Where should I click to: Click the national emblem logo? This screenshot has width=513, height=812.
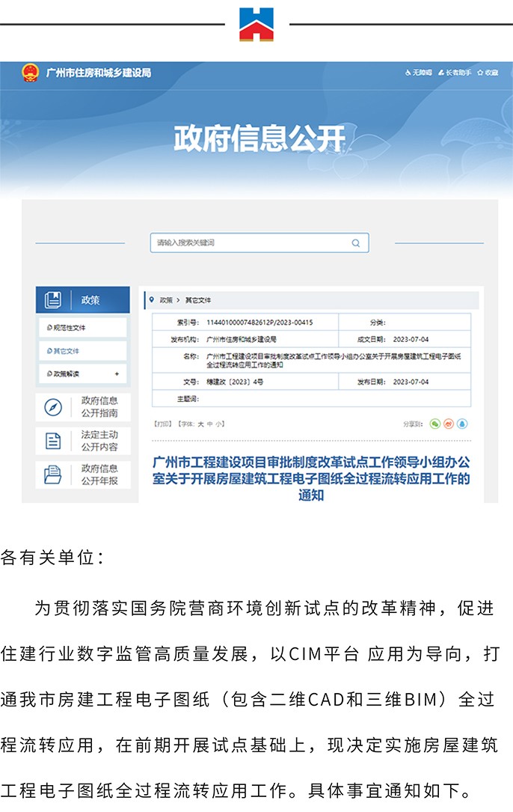point(30,73)
